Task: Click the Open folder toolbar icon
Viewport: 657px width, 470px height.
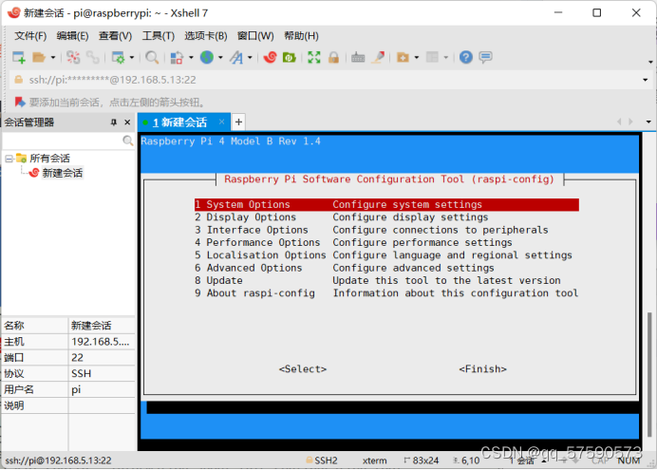Action: pyautogui.click(x=39, y=57)
